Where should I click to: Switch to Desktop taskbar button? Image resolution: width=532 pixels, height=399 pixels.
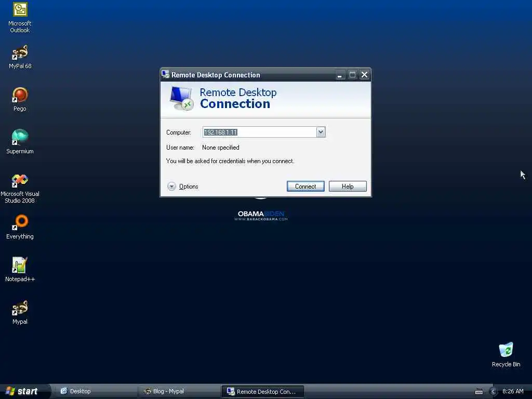tap(96, 391)
